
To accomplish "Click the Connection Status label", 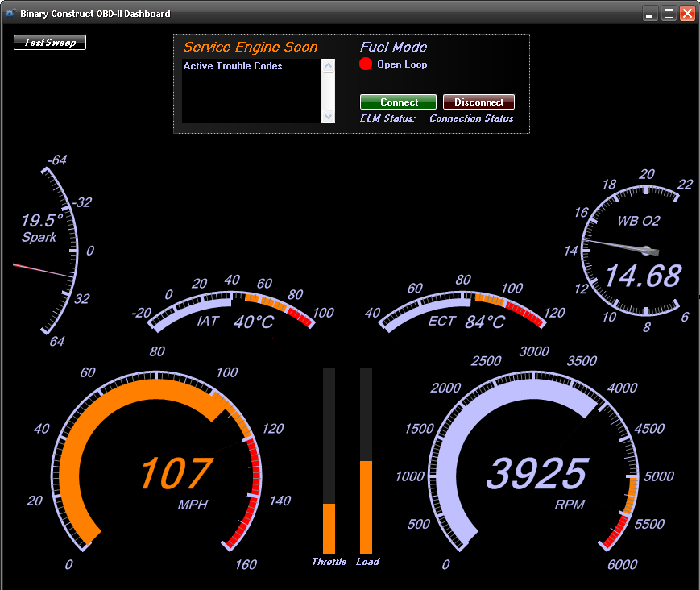I will 471,118.
